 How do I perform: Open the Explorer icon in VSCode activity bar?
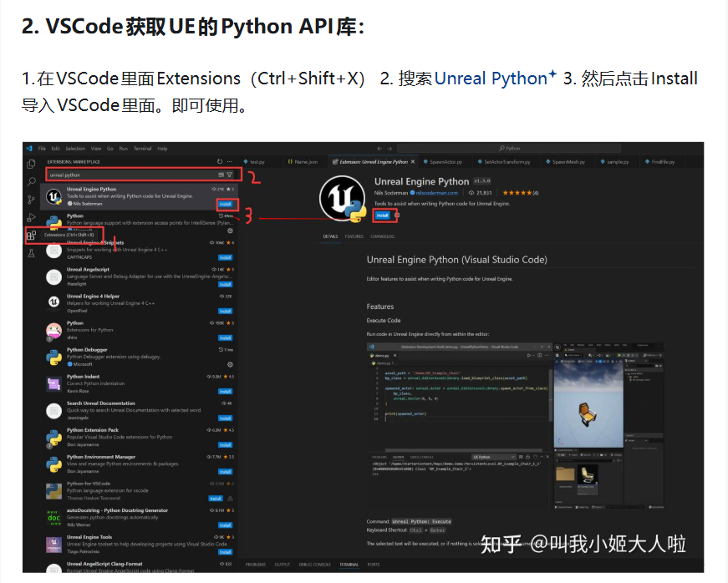(31, 165)
